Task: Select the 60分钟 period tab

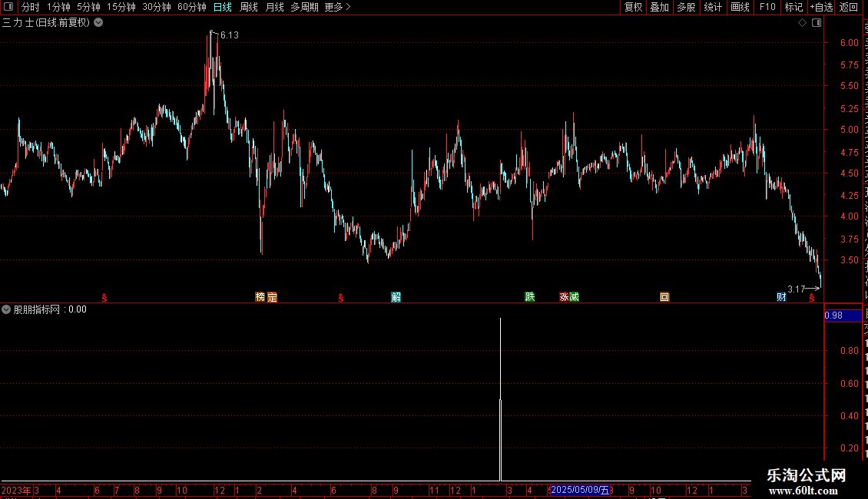Action: tap(191, 7)
